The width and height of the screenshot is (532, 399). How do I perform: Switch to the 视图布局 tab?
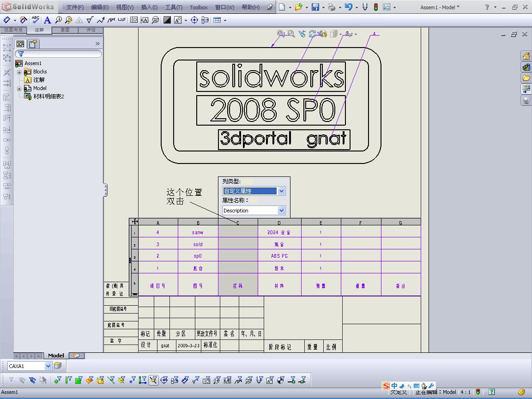(13, 30)
